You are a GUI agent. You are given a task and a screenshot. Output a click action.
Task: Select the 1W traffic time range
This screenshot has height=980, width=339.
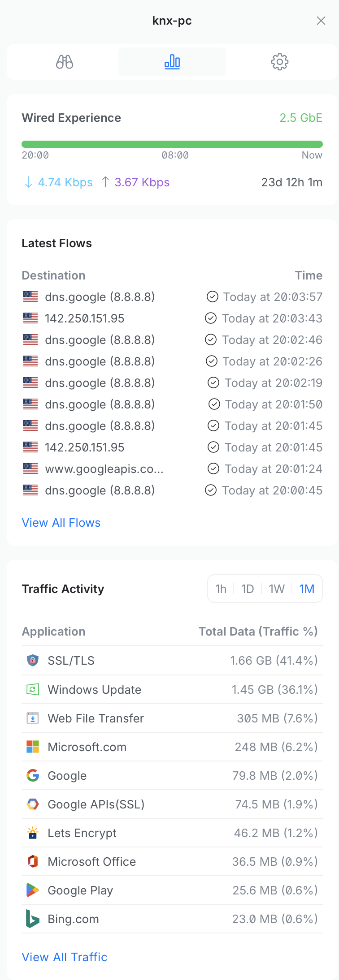pyautogui.click(x=277, y=589)
